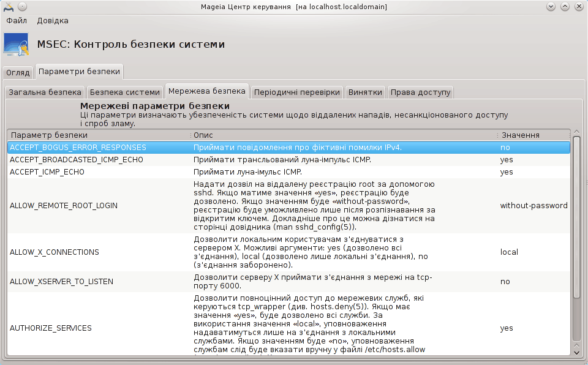Image resolution: width=588 pixels, height=365 pixels.
Task: Select the Мережева безпека tab
Action: [x=206, y=91]
